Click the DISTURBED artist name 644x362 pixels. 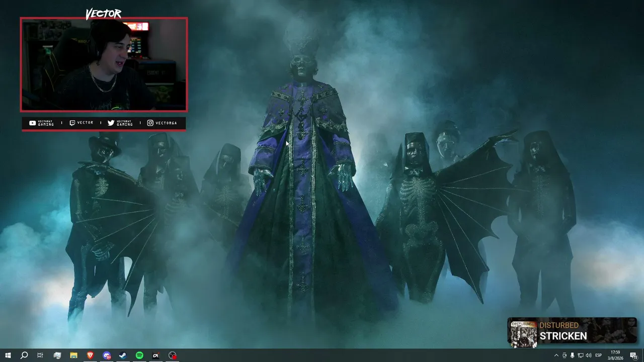[x=559, y=325]
